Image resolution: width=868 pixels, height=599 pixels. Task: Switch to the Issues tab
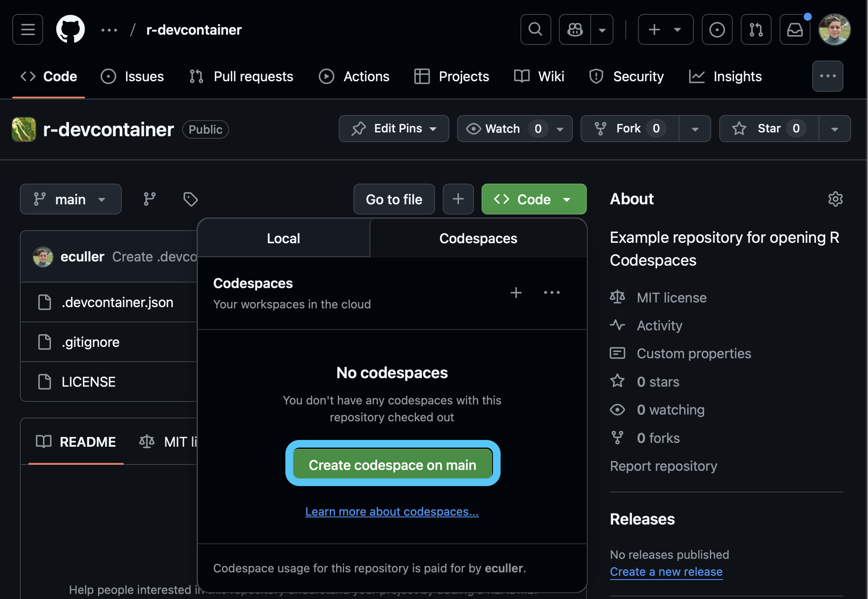point(132,77)
